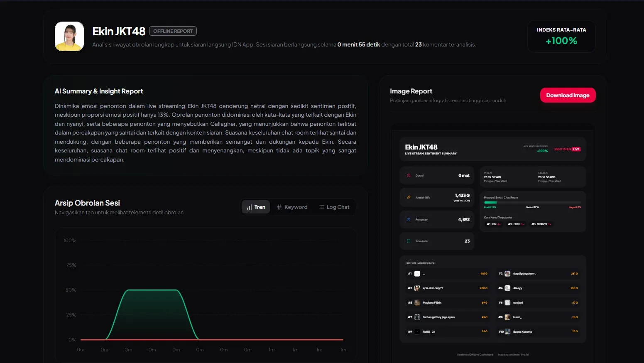644x363 pixels.
Task: Click the Indeks Rata-Rata +100% card
Action: click(x=561, y=36)
